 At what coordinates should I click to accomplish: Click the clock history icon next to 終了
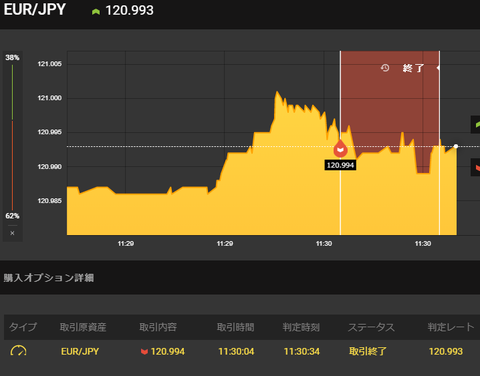click(x=385, y=68)
